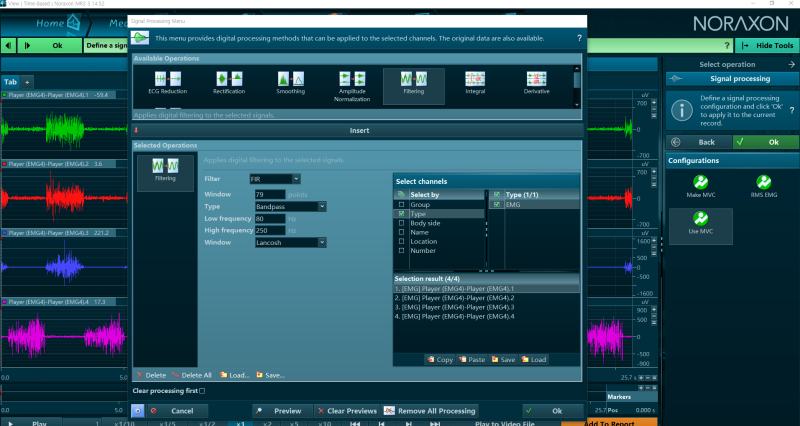Screen dimensions: 800x426
Task: Toggle the Name select-by checkbox
Action: point(401,232)
